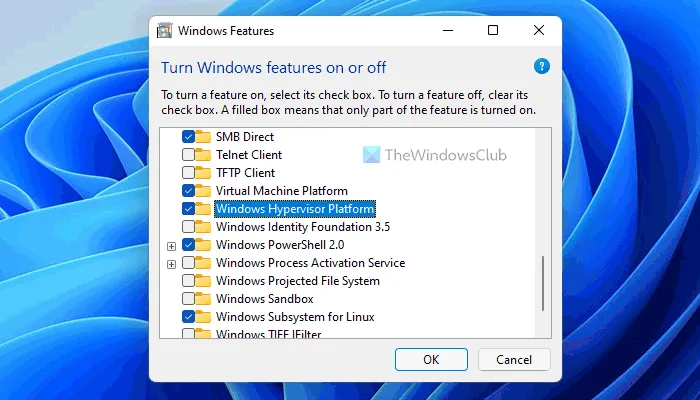The image size is (700, 400).
Task: Maximize the Windows Features window
Action: (492, 31)
